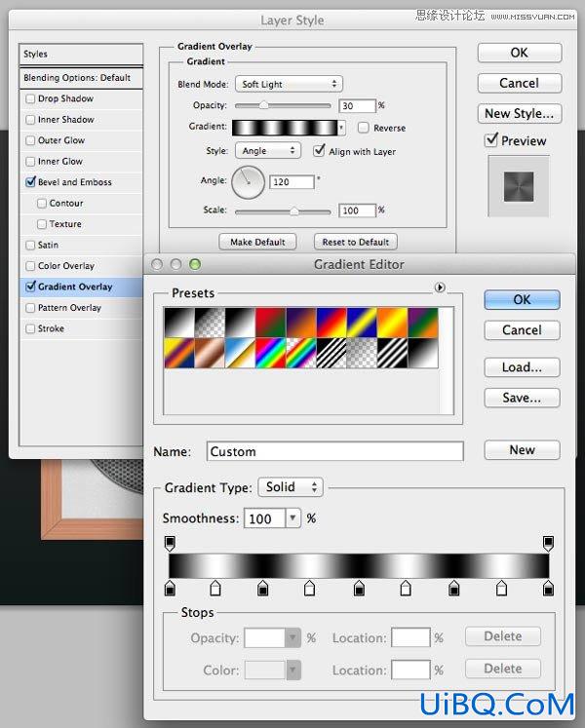Toggle the Inner Glow checkbox
Image resolution: width=585 pixels, height=728 pixels.
(30, 161)
